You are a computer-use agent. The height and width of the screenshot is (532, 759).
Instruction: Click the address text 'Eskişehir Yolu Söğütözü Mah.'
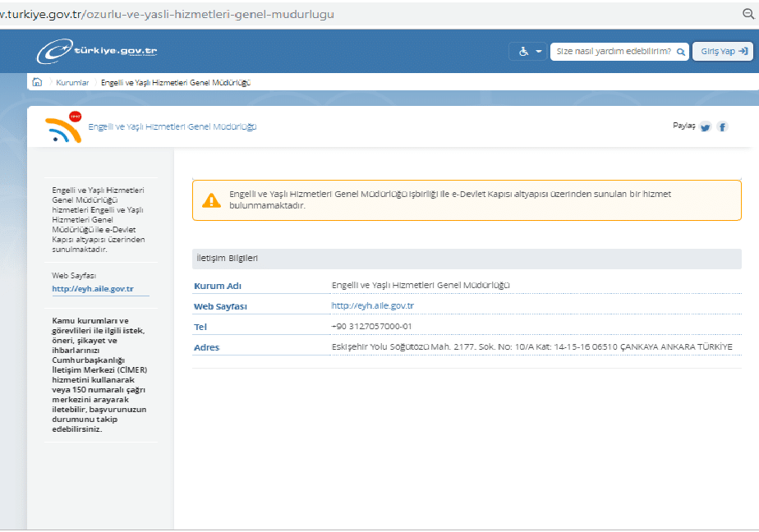point(391,346)
